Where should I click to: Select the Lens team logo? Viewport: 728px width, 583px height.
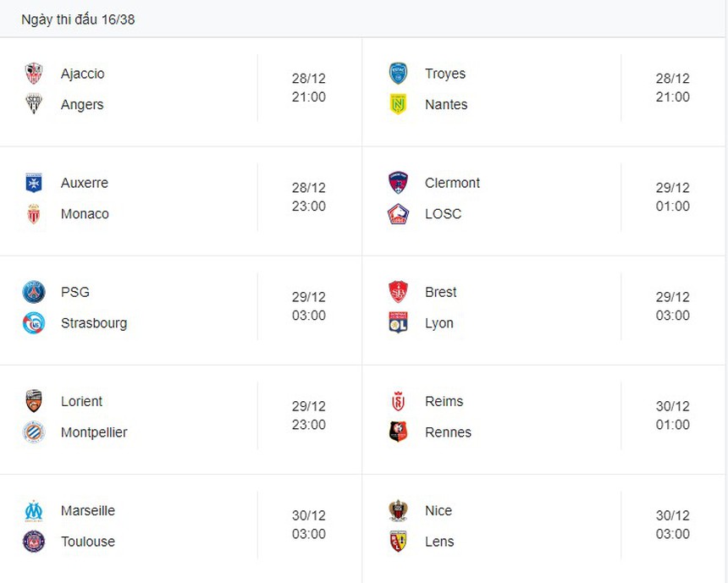click(398, 542)
